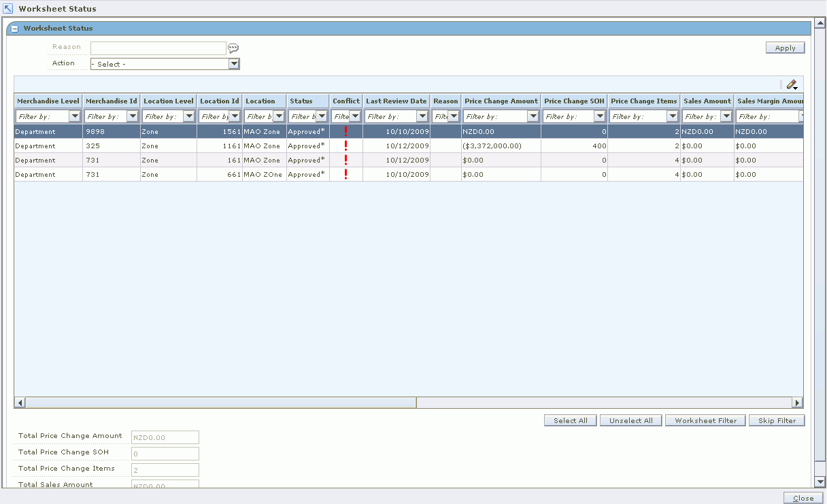827x504 pixels.
Task: Open the Reason comment bubble icon
Action: coord(233,48)
